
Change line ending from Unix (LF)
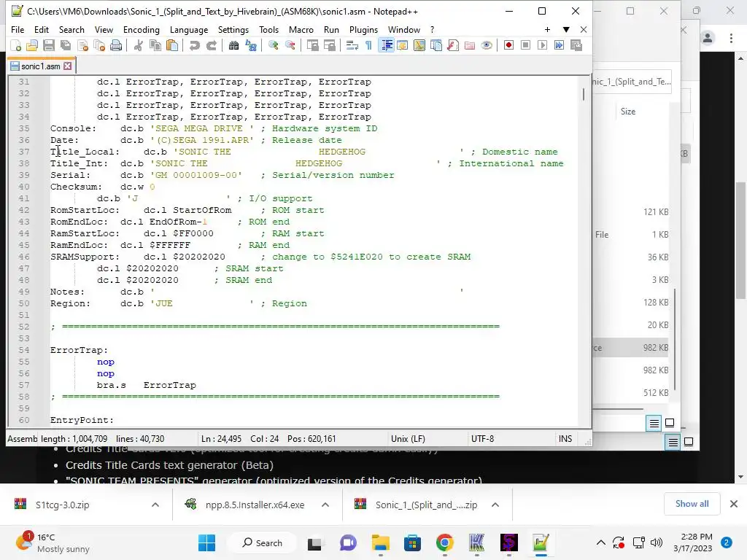pyautogui.click(x=409, y=438)
